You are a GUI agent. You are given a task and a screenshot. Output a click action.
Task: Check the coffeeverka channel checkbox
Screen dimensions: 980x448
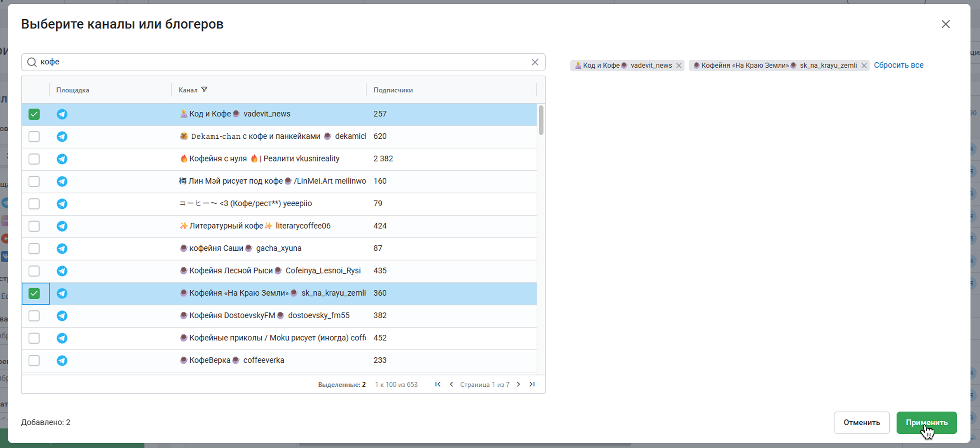[34, 360]
